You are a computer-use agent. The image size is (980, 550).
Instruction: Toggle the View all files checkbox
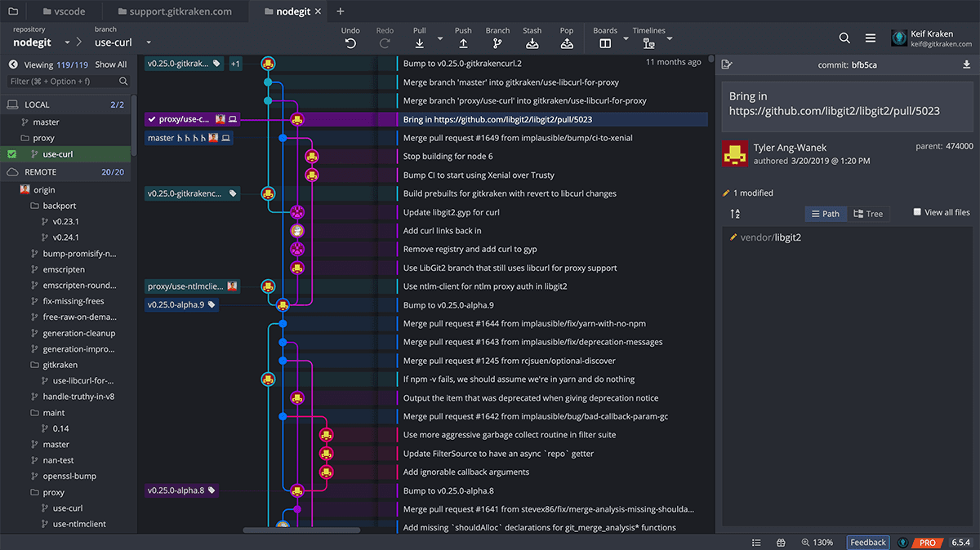click(917, 212)
